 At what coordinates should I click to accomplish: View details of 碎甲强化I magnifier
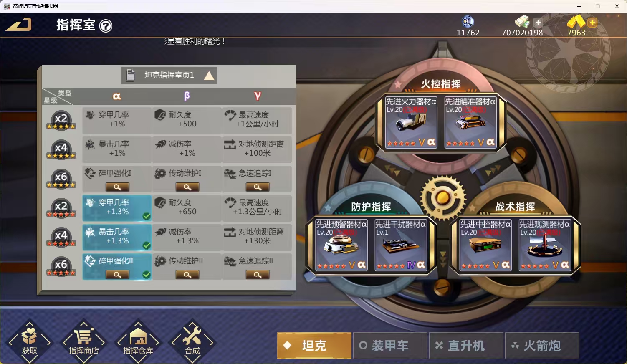pos(117,187)
